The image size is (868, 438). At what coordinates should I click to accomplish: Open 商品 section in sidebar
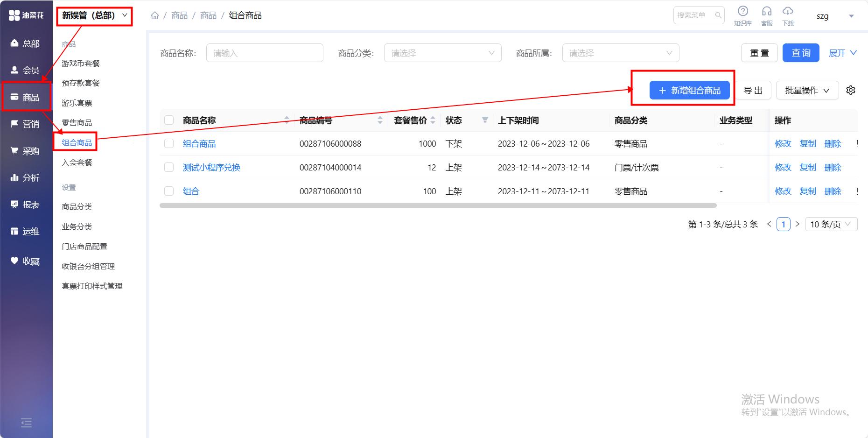26,97
